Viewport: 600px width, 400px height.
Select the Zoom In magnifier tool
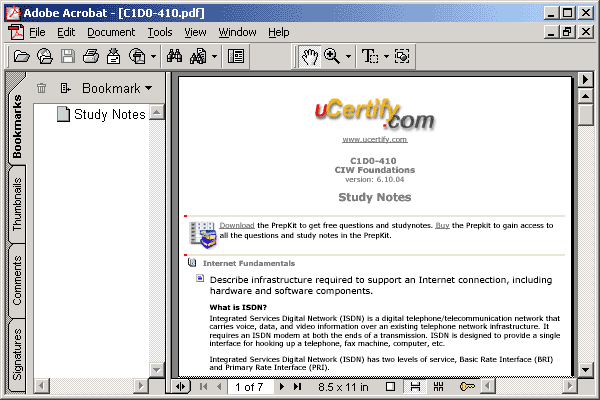332,57
